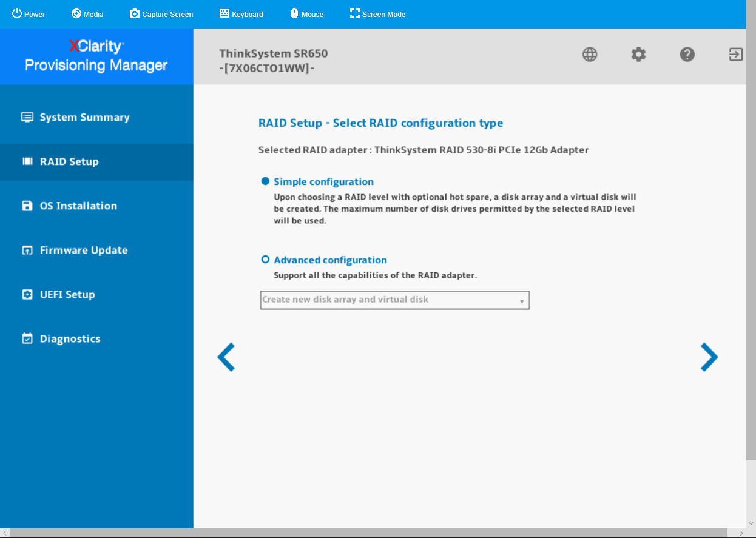Open the language globe icon
The width and height of the screenshot is (756, 538).
[x=590, y=55]
